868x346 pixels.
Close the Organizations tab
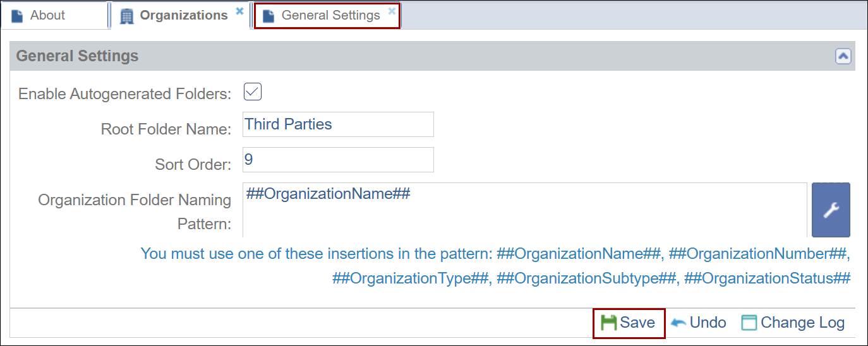coord(239,11)
